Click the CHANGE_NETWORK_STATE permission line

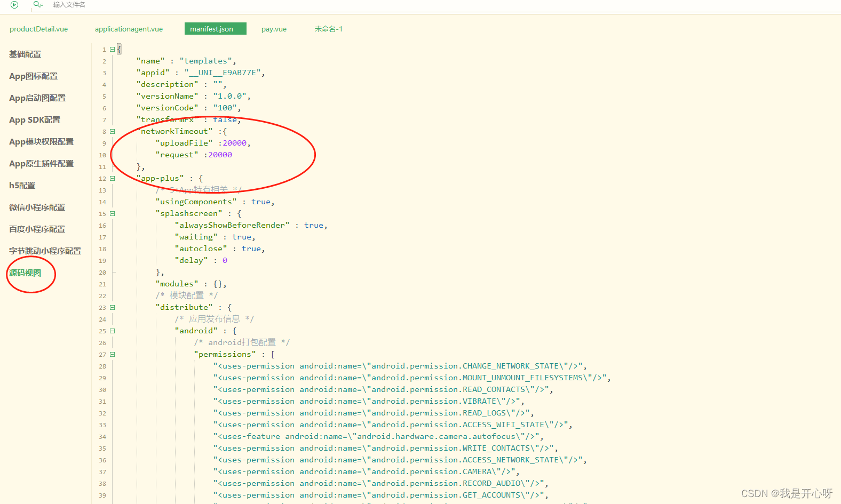point(400,366)
